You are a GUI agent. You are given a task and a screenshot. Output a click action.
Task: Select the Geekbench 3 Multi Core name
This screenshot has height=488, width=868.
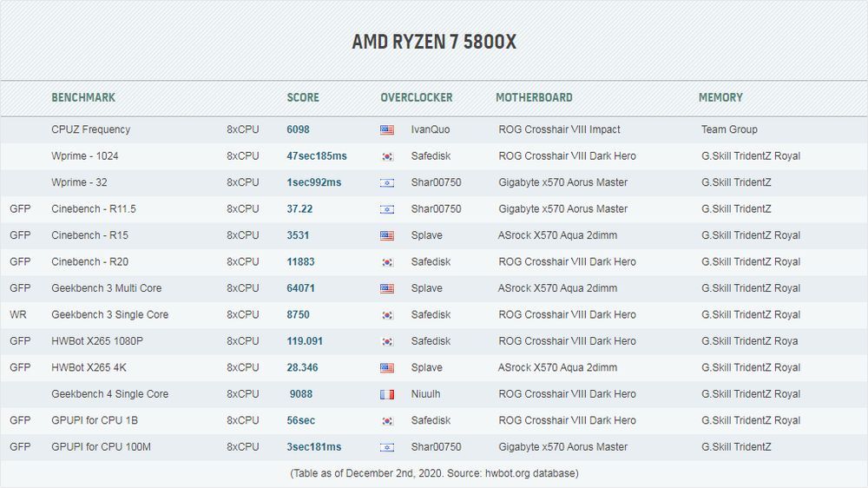pyautogui.click(x=106, y=288)
